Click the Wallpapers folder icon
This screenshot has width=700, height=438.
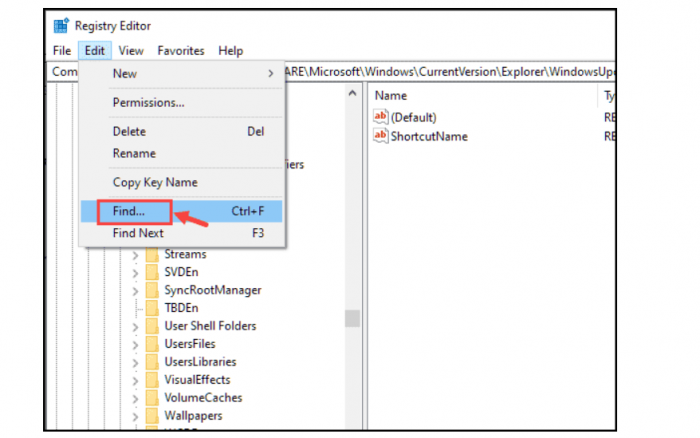[x=152, y=415]
